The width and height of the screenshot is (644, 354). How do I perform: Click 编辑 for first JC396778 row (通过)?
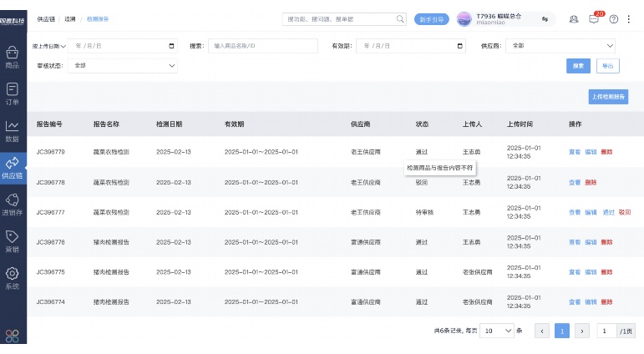(x=591, y=152)
